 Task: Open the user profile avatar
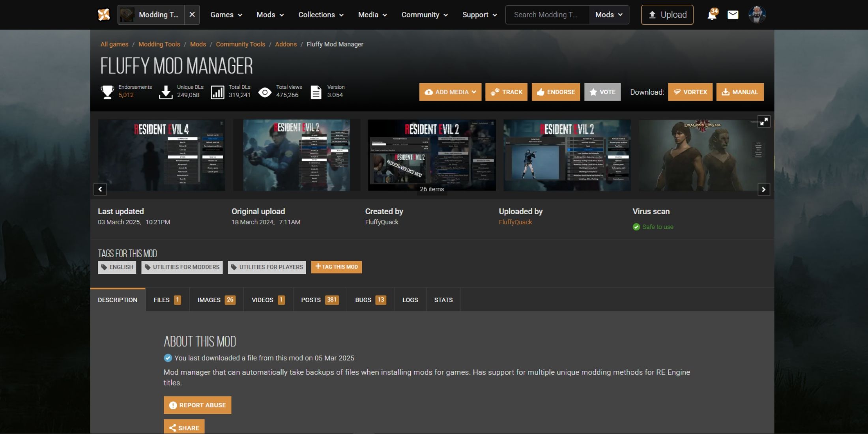757,15
